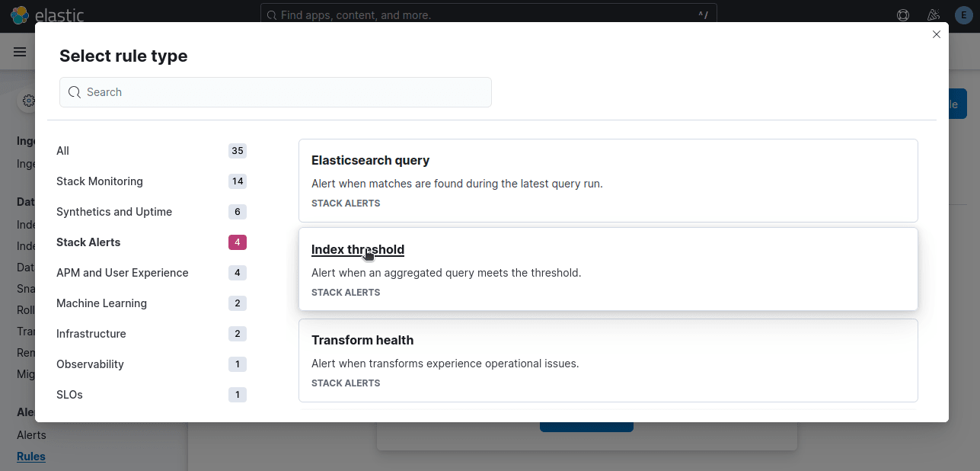Click the Select rule type heading
This screenshot has height=471, width=980.
tap(123, 56)
